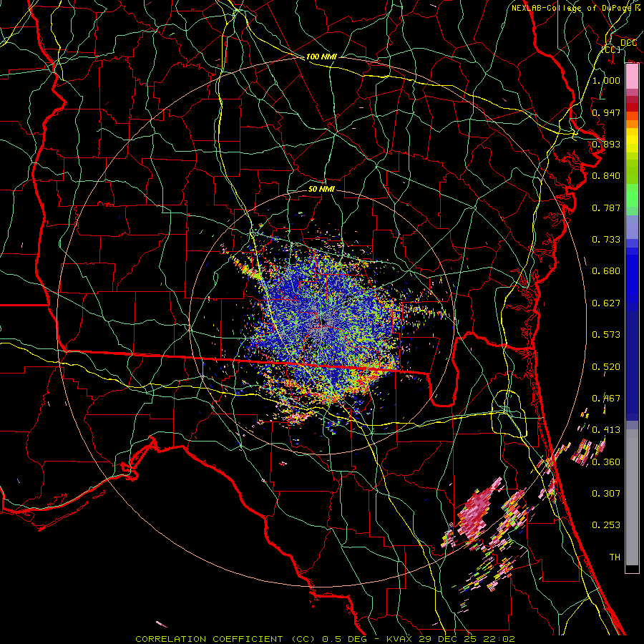Click the 0.947 legend value
644x644 pixels.
606,112
